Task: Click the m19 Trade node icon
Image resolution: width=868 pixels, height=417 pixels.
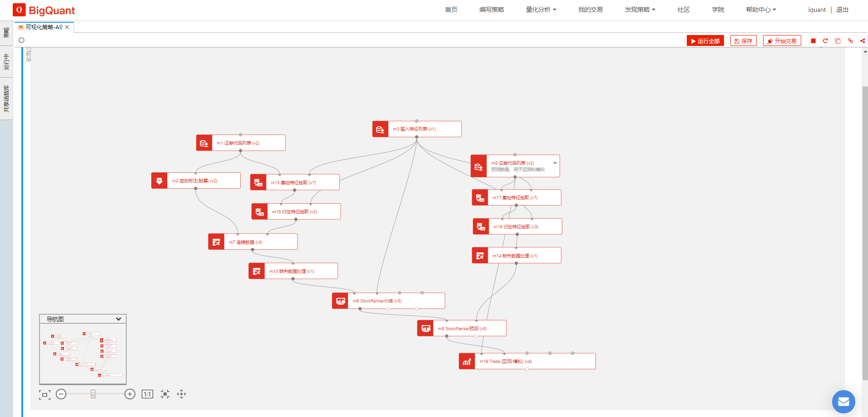Action: point(467,362)
